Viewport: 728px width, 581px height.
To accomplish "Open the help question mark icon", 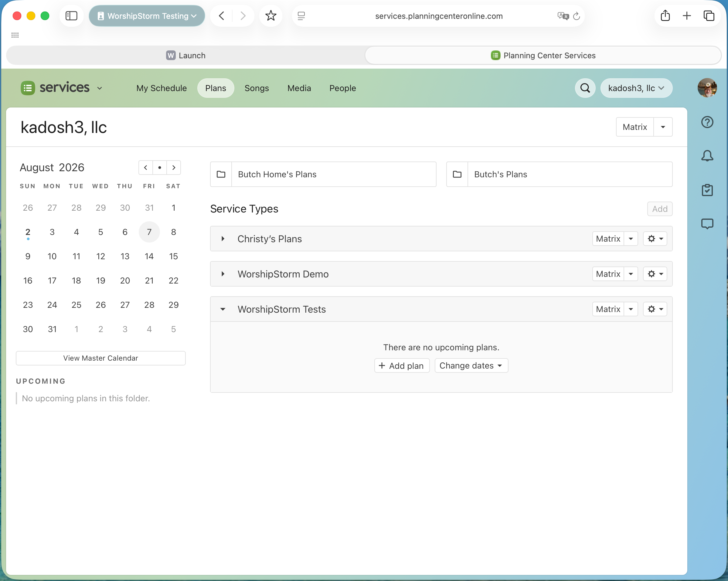I will click(707, 122).
